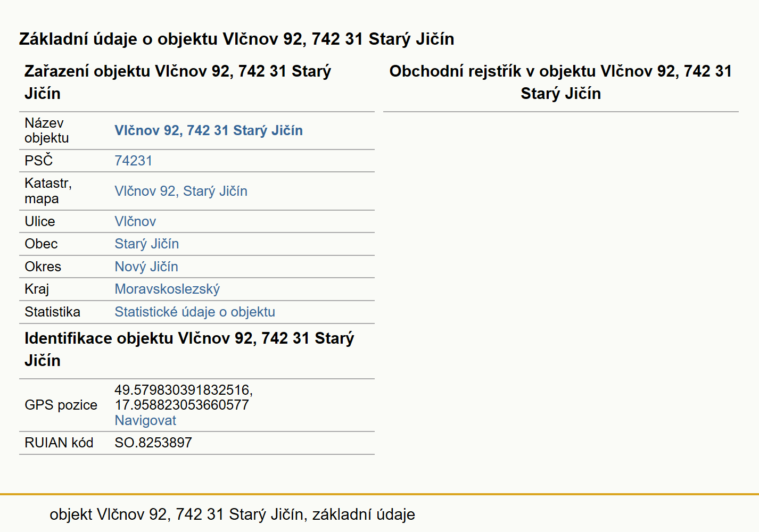
Task: Click the Katastr, mapa row label
Action: click(48, 191)
